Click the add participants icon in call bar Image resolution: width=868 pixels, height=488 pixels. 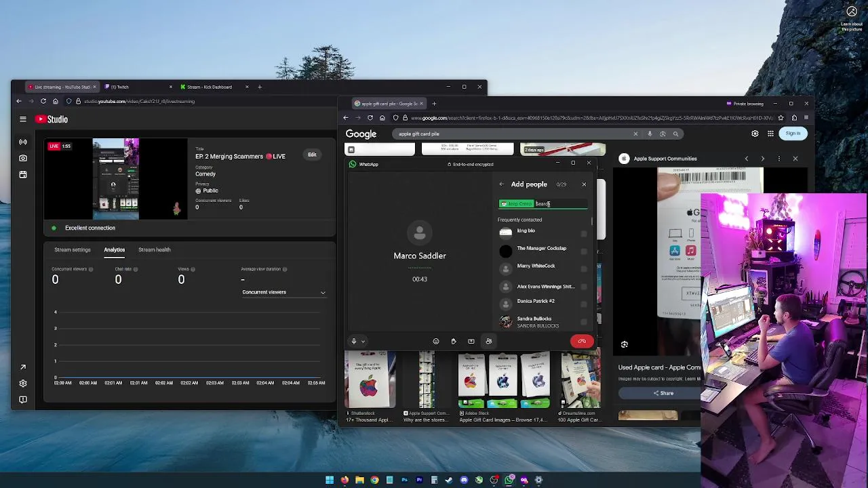coord(489,342)
